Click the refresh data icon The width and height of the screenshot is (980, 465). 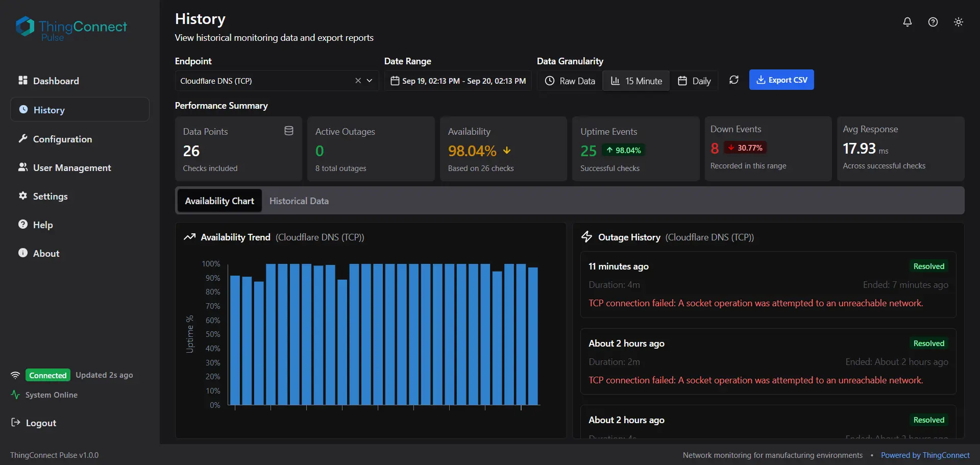(x=733, y=80)
